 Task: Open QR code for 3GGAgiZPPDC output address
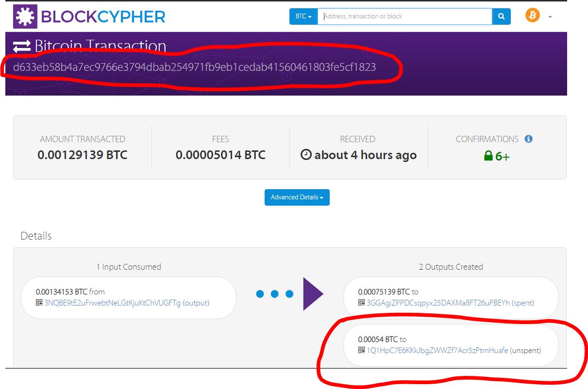pos(362,303)
